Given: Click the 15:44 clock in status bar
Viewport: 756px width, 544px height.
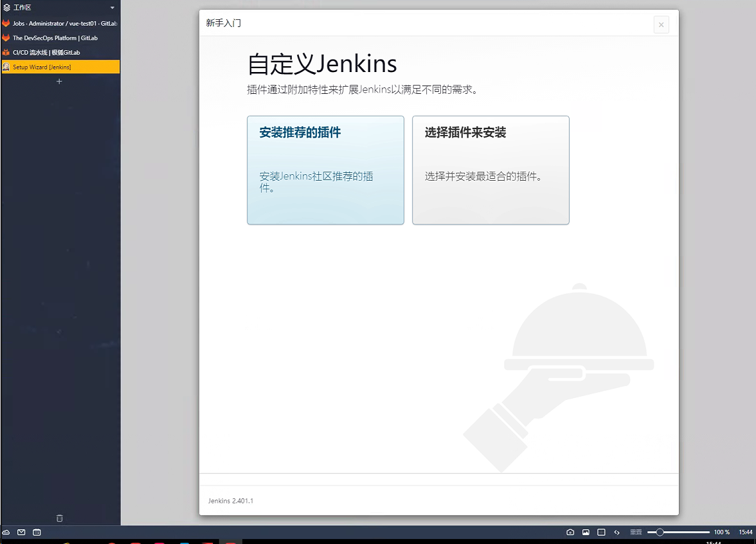Looking at the screenshot, I should click(746, 532).
